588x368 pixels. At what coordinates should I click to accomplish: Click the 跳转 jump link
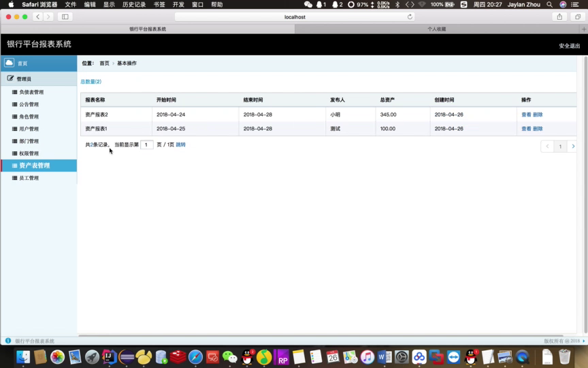point(181,144)
